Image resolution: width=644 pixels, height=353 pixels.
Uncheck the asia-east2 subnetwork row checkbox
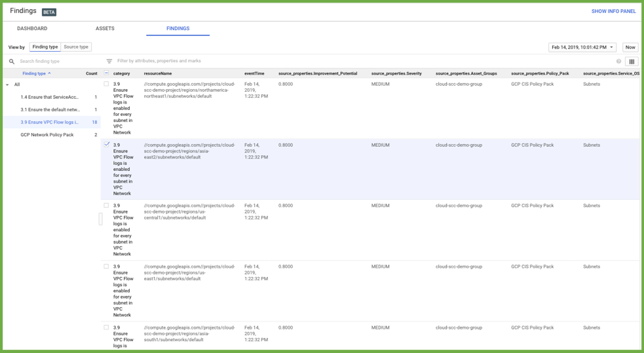tap(107, 145)
